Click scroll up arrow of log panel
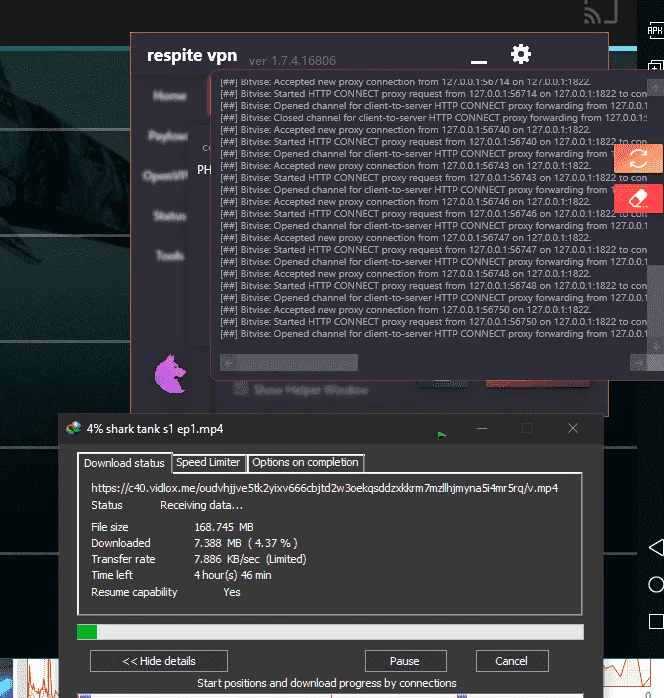This screenshot has width=664, height=698. pos(656,88)
